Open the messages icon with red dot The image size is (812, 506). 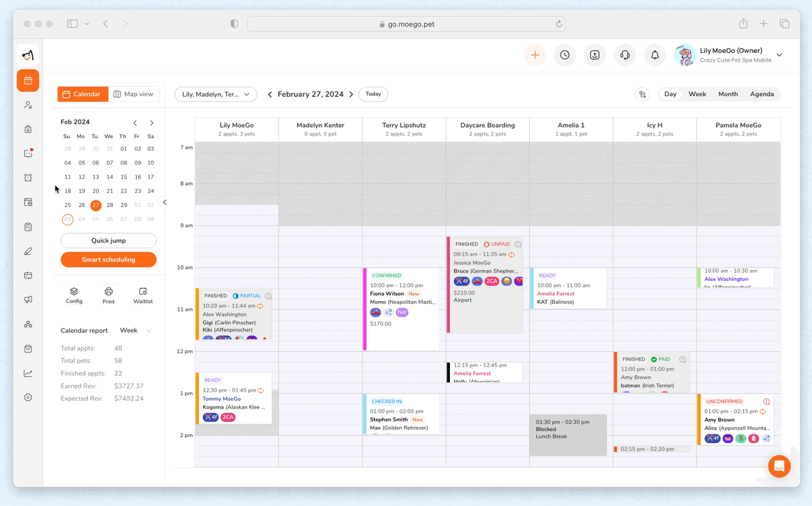(x=28, y=154)
